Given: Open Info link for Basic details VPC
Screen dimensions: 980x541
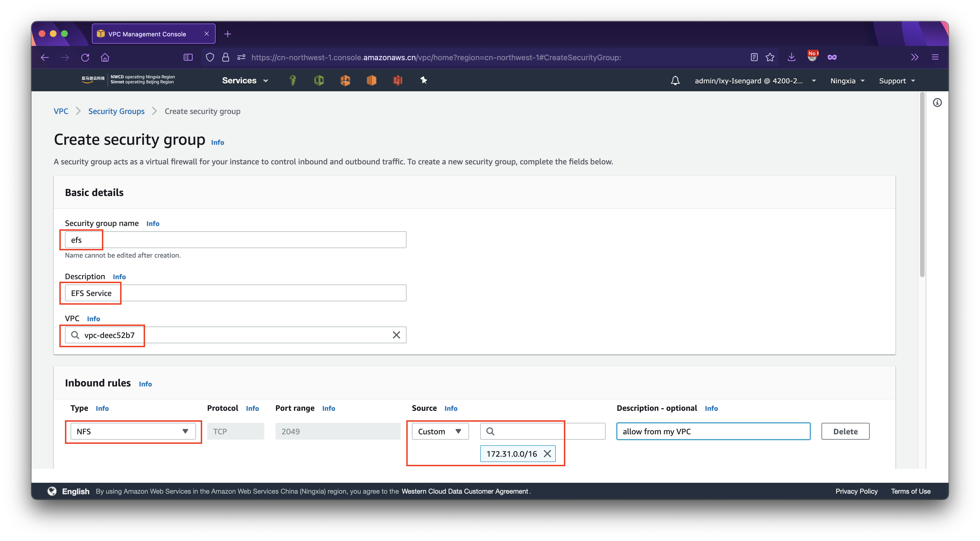Looking at the screenshot, I should [x=93, y=318].
